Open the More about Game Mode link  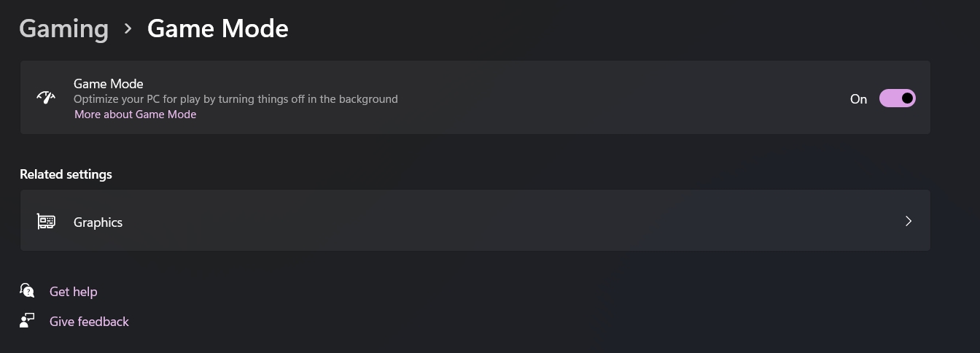coord(135,115)
